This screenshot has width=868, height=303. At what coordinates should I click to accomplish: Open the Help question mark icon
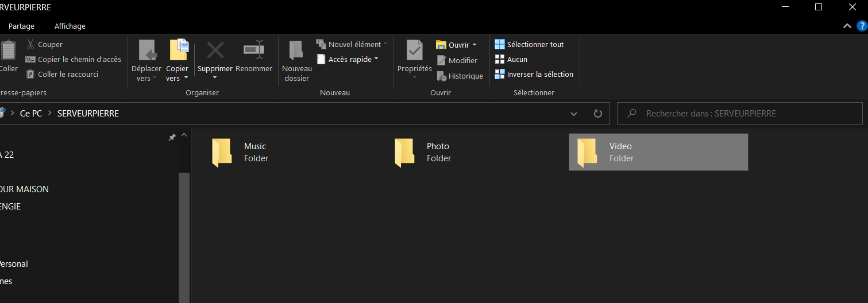coord(861,26)
